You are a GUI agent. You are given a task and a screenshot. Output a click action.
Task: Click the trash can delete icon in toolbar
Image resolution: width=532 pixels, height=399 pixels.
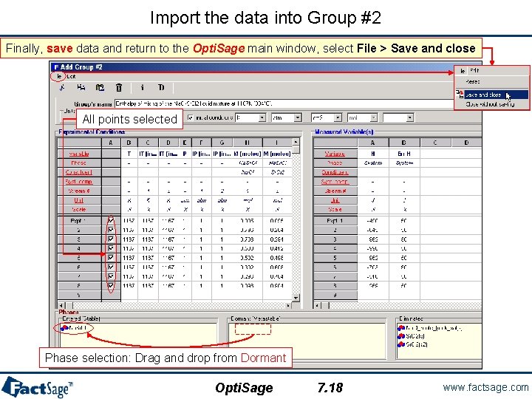click(119, 88)
